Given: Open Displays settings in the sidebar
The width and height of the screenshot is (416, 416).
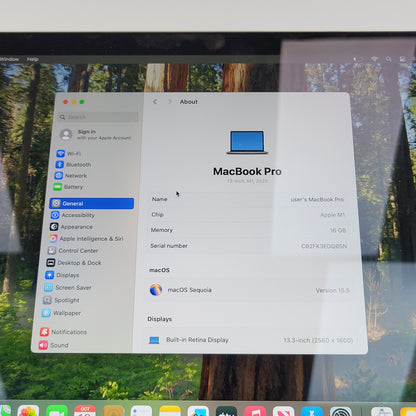Looking at the screenshot, I should 62,275.
